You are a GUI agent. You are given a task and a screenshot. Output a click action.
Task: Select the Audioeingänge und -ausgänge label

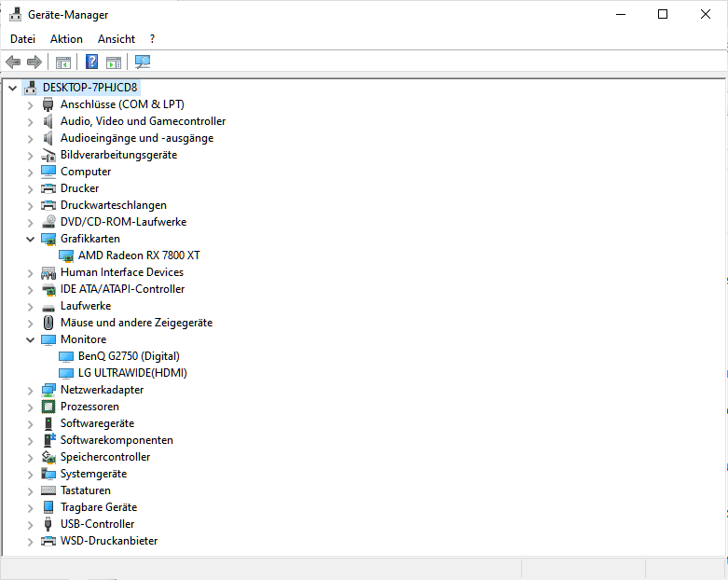137,138
